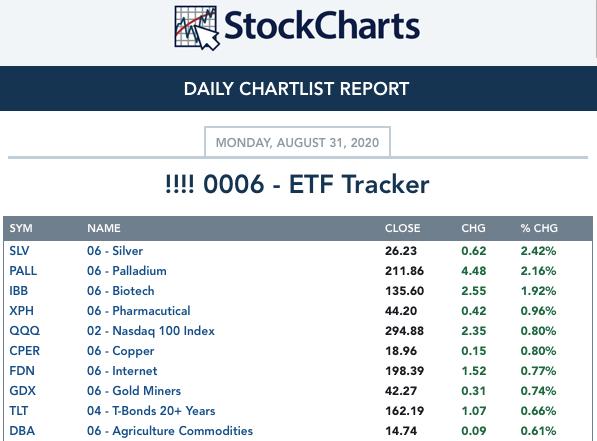Click the '06 - Silver' name link

pyautogui.click(x=115, y=251)
